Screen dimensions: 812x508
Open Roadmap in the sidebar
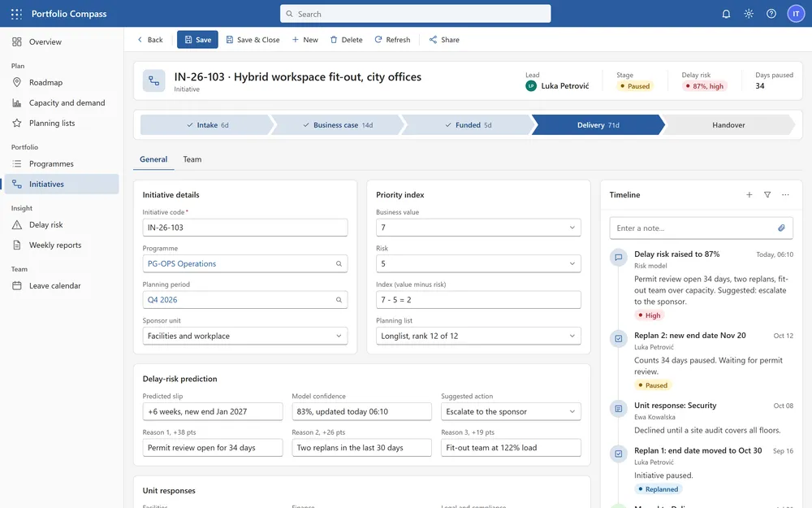(62, 82)
